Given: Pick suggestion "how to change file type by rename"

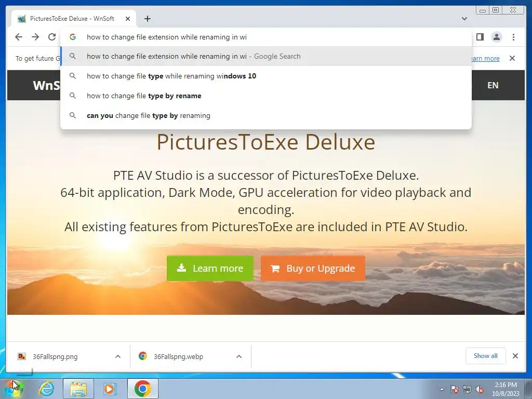Looking at the screenshot, I should click(266, 96).
